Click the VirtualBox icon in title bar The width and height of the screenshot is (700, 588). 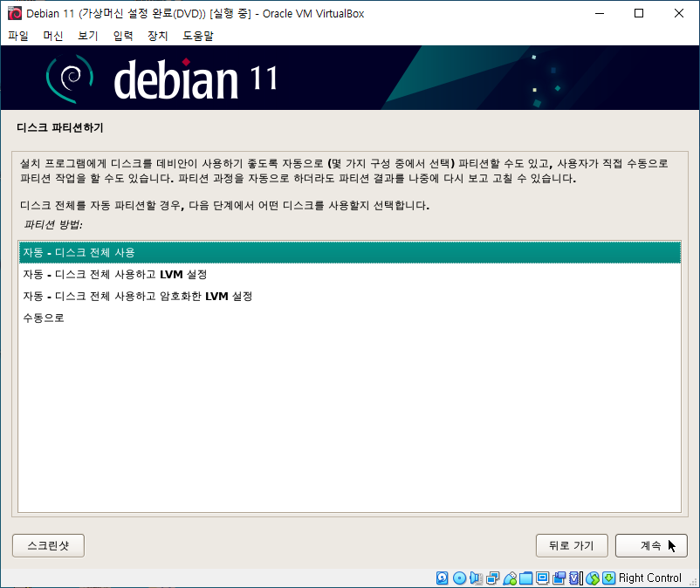click(x=15, y=13)
